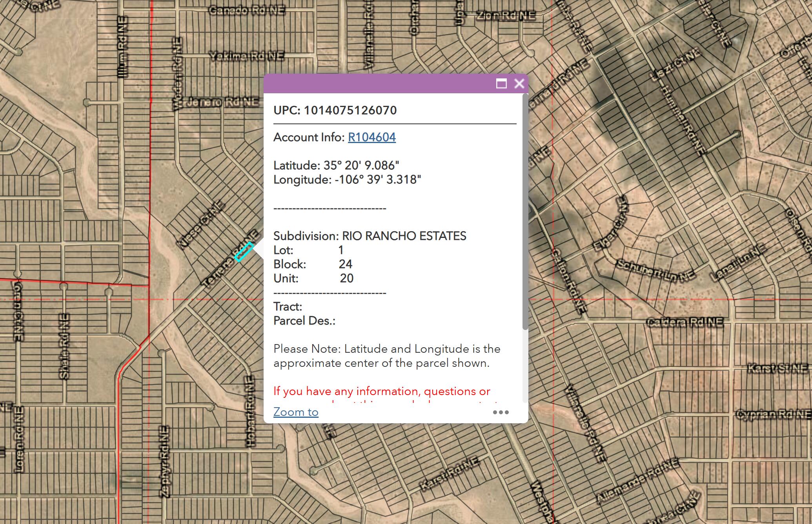Close the parcel info popup
812x524 pixels.
tap(519, 83)
